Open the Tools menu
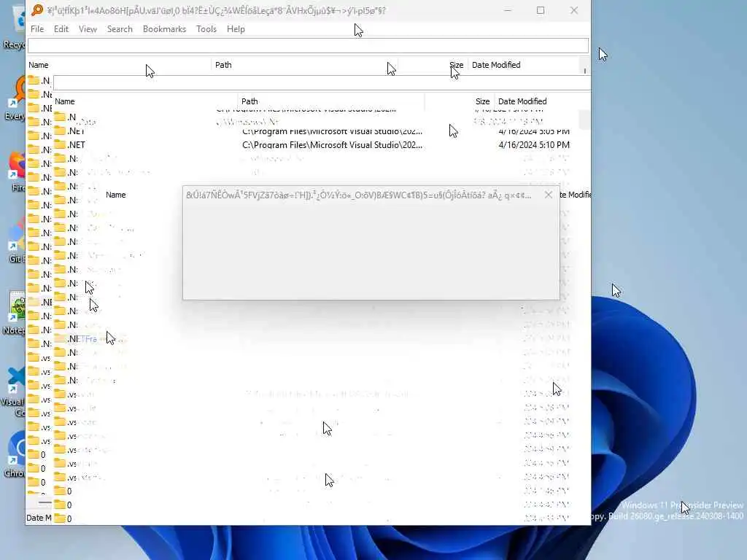Viewport: 747px width, 560px height. point(206,29)
